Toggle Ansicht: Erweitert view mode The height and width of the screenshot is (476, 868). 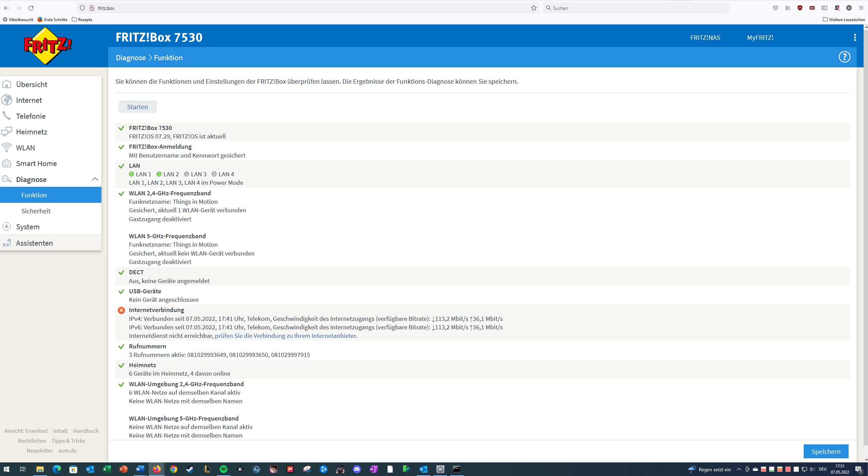tap(26, 431)
